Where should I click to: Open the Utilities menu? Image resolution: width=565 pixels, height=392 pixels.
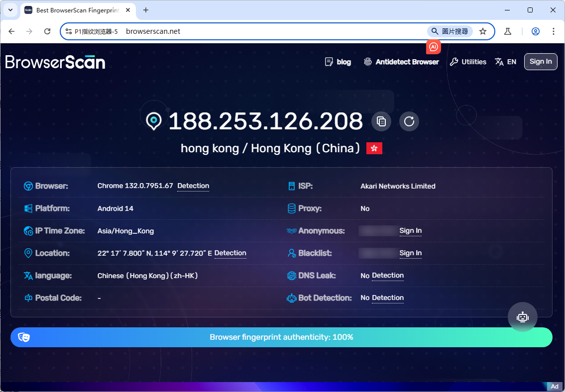click(468, 62)
